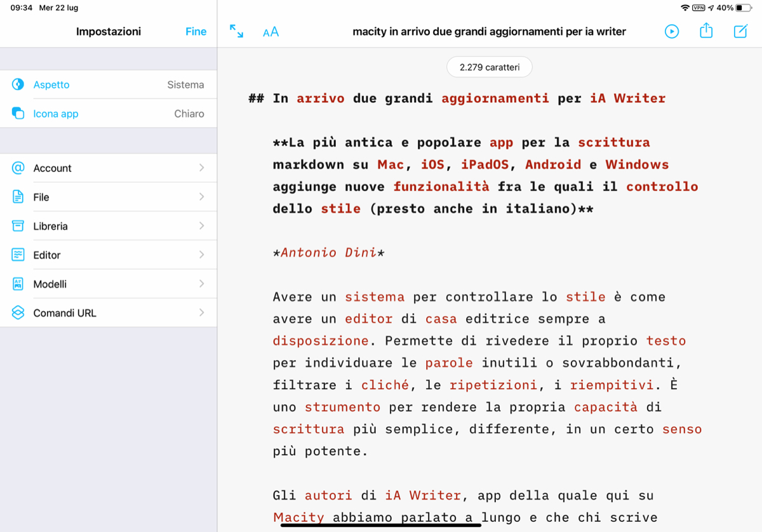Tap the highlighted word 'disposizione'
The width and height of the screenshot is (762, 532).
321,341
